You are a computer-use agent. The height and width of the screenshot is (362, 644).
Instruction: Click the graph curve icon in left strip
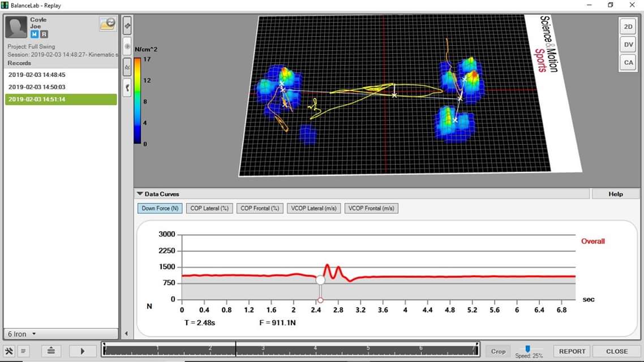127,67
